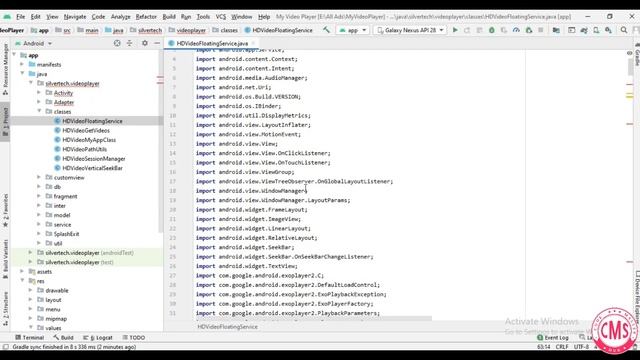Click the CRLF line separator in status bar
Screen dimensions: 640x360
562,347
